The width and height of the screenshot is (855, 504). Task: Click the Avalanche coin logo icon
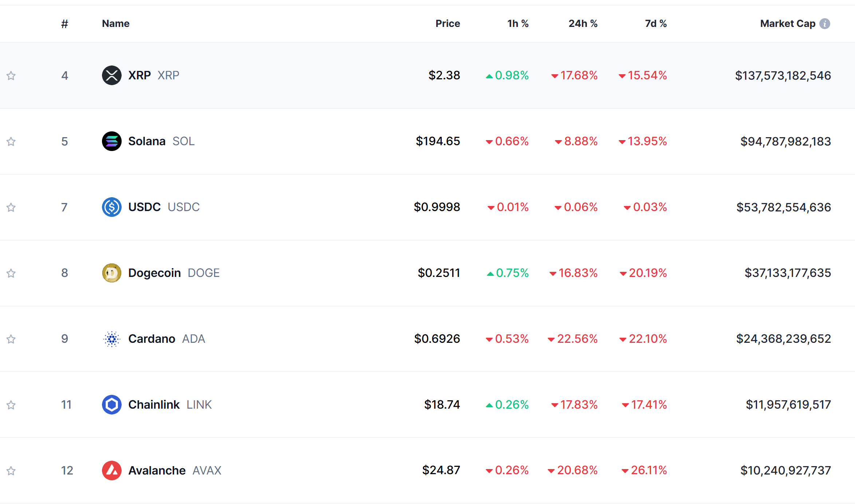[112, 471]
